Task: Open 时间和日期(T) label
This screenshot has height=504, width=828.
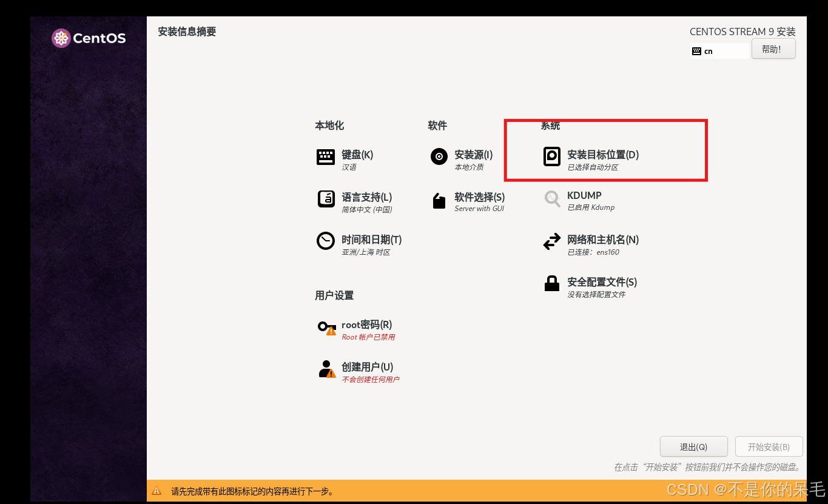Action: [x=372, y=240]
